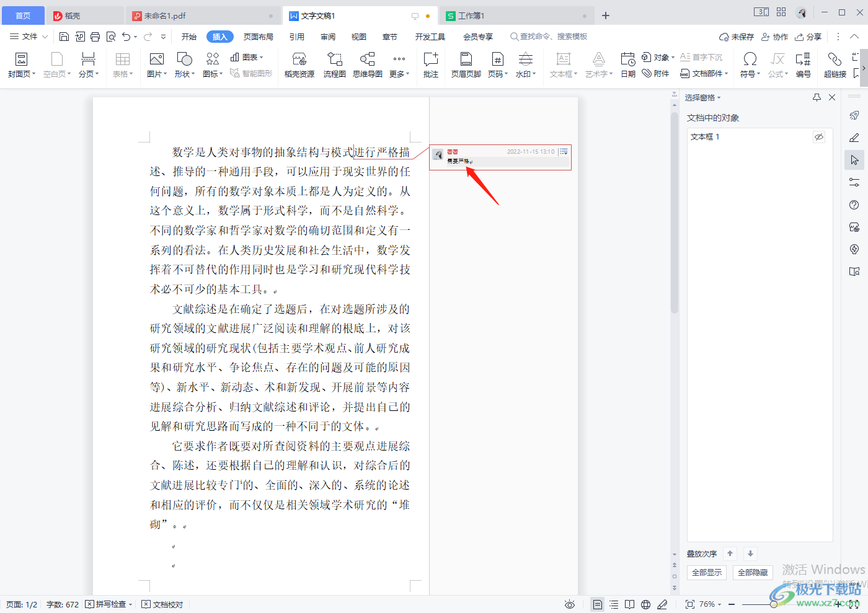Open a new document tab with plus
The image size is (868, 613).
click(606, 15)
